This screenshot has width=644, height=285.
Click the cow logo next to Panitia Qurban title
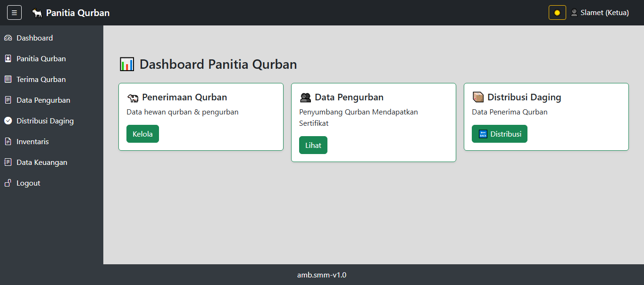tap(36, 13)
